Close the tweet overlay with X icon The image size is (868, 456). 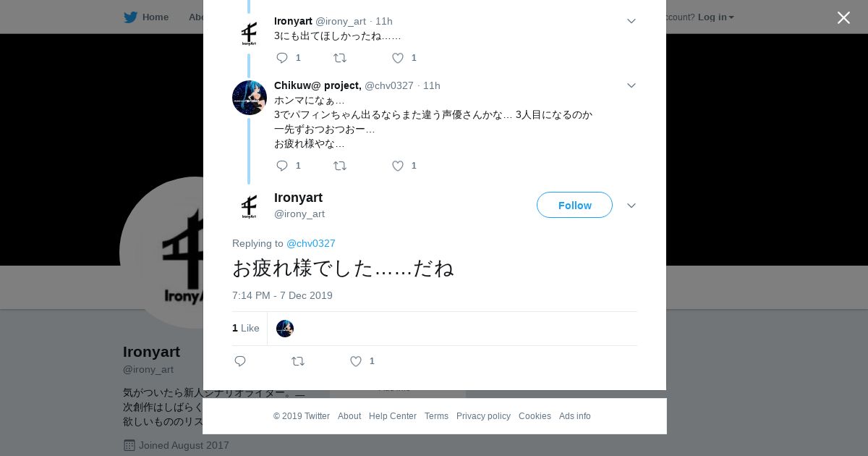click(843, 17)
